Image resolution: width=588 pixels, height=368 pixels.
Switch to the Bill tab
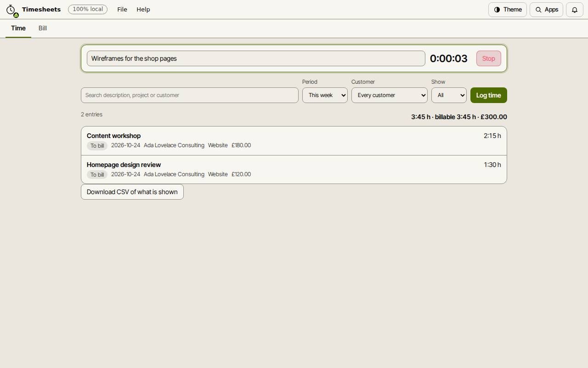pyautogui.click(x=43, y=28)
